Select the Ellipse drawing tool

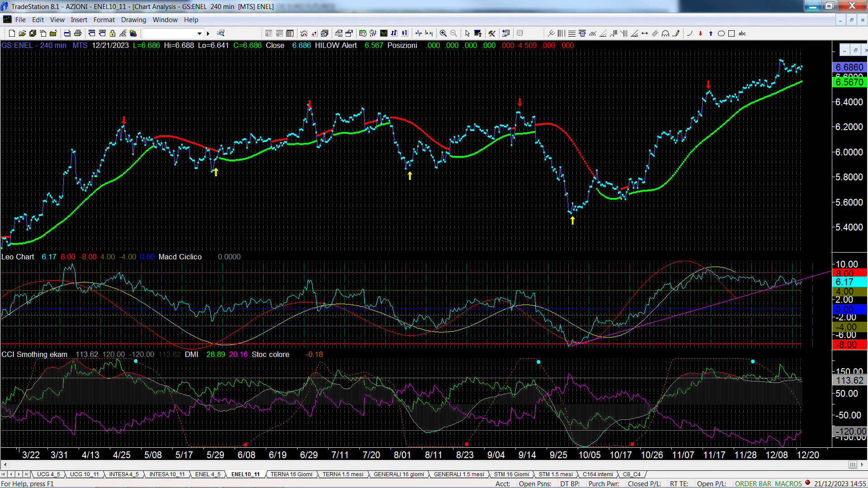[x=721, y=33]
